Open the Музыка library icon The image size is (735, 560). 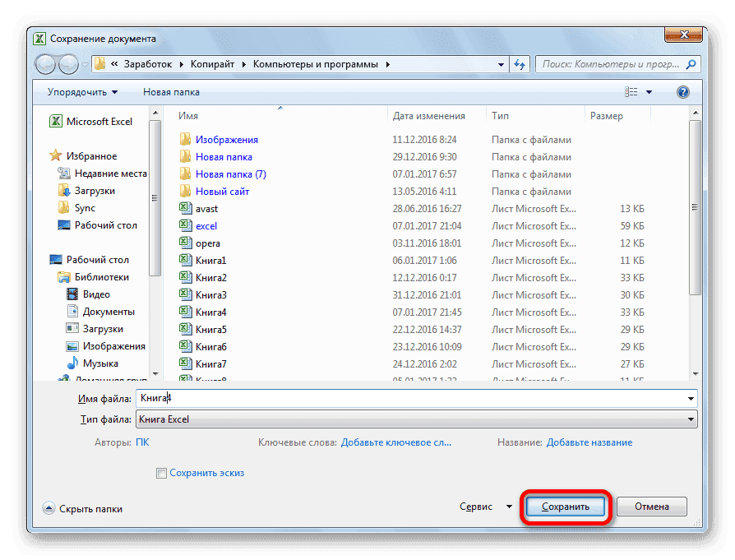tap(72, 363)
